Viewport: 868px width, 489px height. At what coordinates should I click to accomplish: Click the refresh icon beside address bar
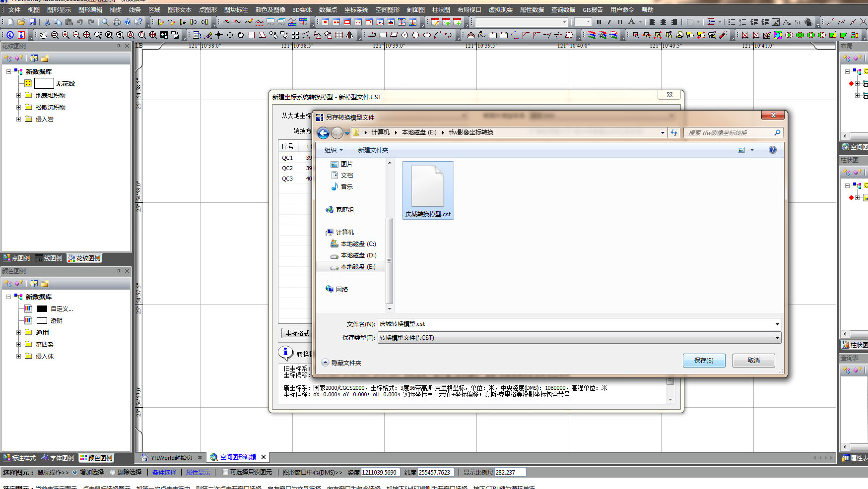coord(673,132)
